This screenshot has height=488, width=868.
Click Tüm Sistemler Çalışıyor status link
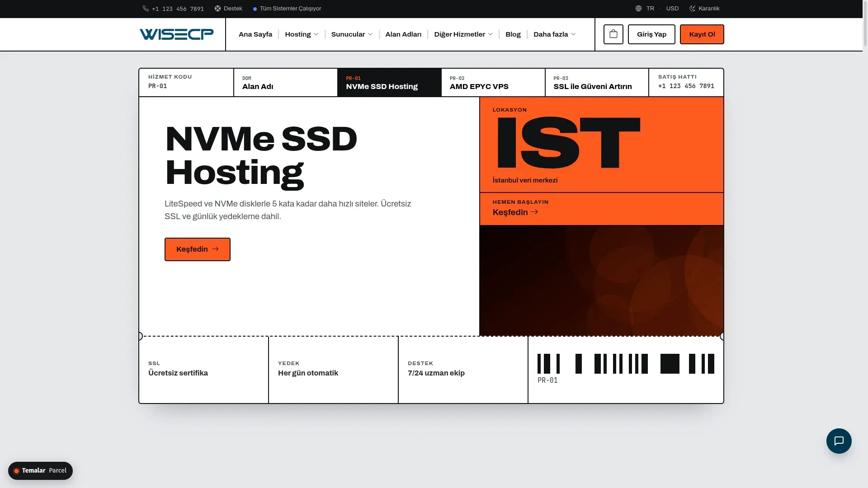click(287, 9)
